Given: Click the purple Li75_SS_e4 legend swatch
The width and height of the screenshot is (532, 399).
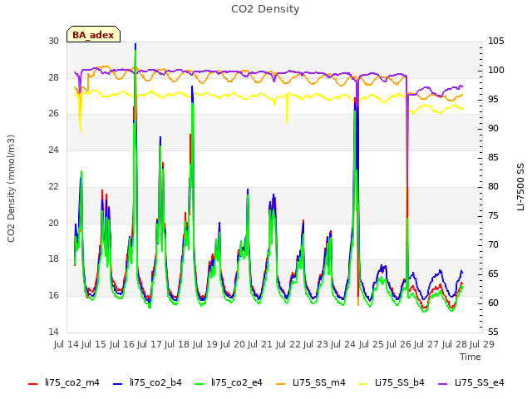Looking at the screenshot, I should click(443, 384).
